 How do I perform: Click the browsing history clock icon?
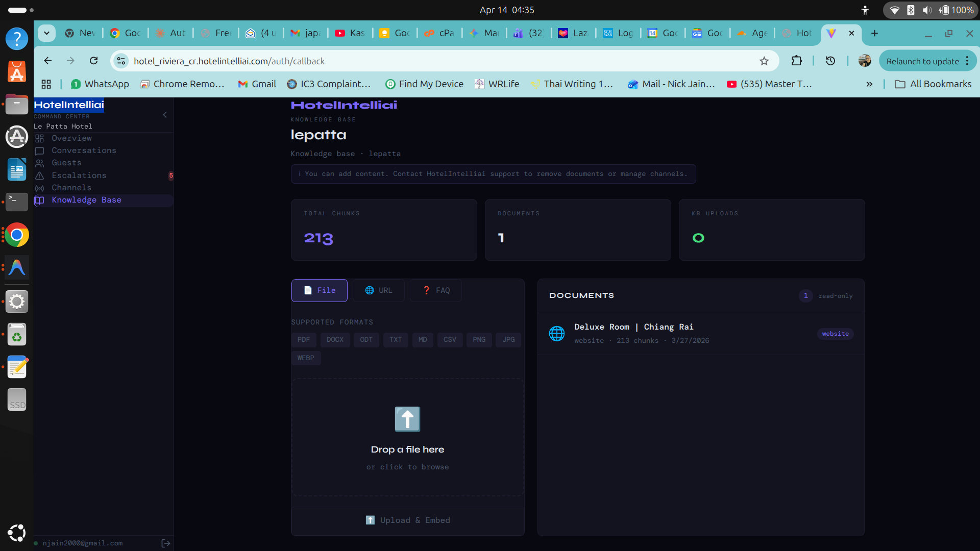[x=830, y=61]
